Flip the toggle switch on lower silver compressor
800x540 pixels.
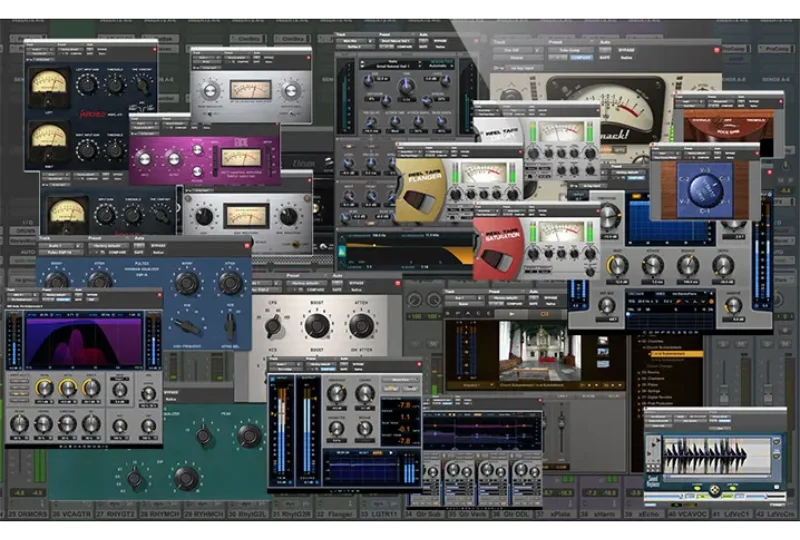[295, 244]
